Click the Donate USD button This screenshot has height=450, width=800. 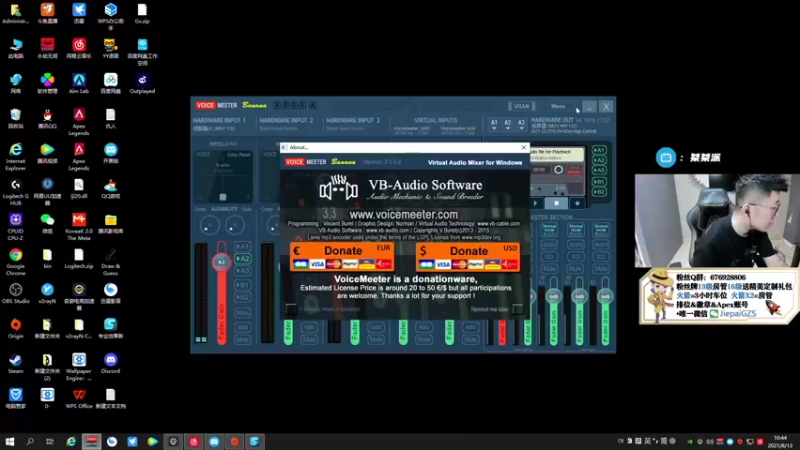pyautogui.click(x=468, y=256)
